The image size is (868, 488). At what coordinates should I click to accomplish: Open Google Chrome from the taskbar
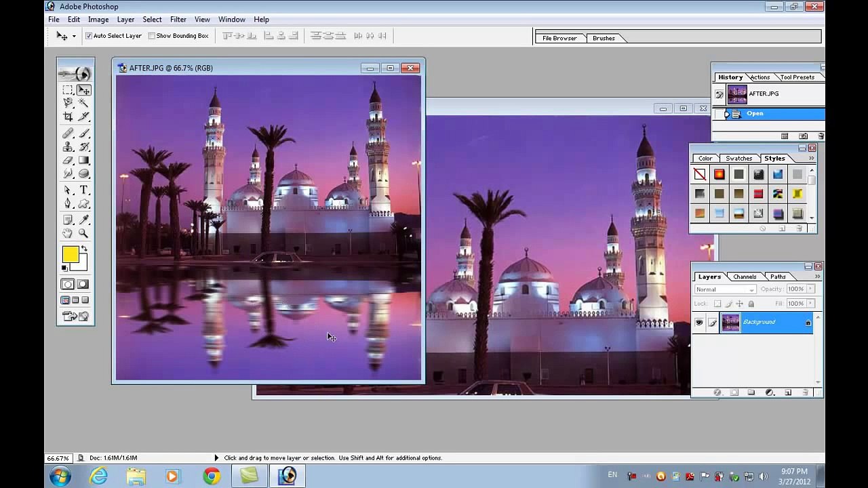click(212, 476)
